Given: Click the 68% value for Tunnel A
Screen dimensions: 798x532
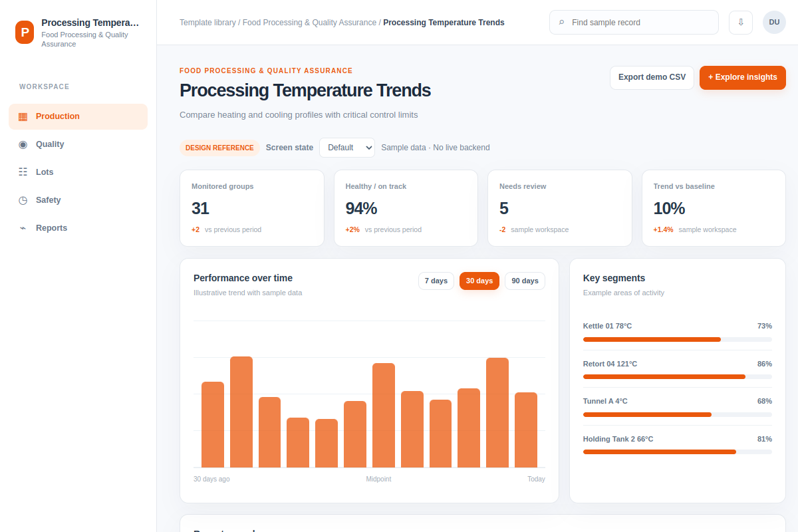Looking at the screenshot, I should pyautogui.click(x=764, y=401).
